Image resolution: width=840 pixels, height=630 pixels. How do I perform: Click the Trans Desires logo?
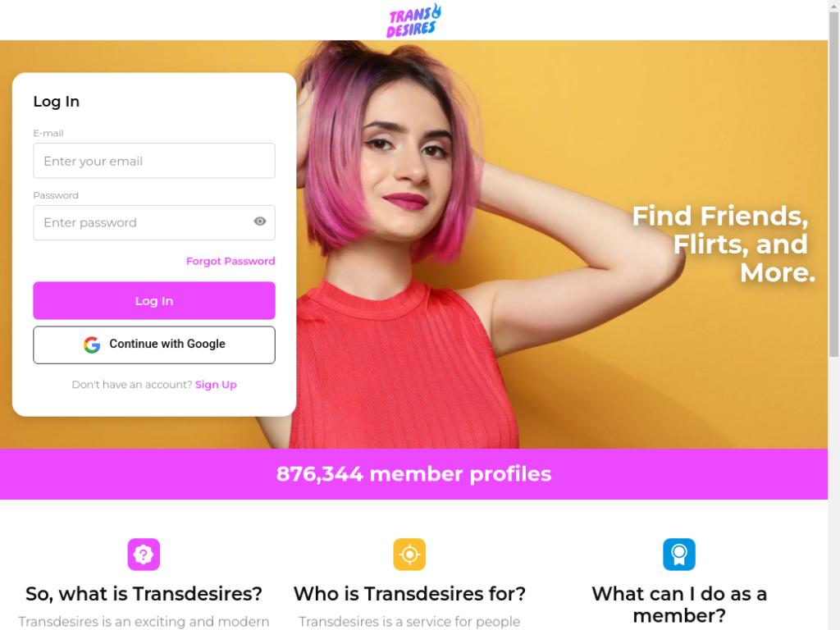(413, 21)
